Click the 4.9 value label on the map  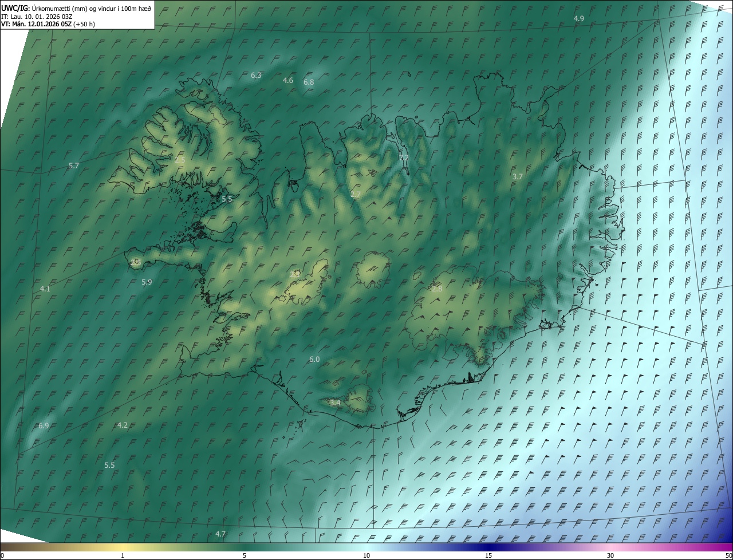pos(579,19)
